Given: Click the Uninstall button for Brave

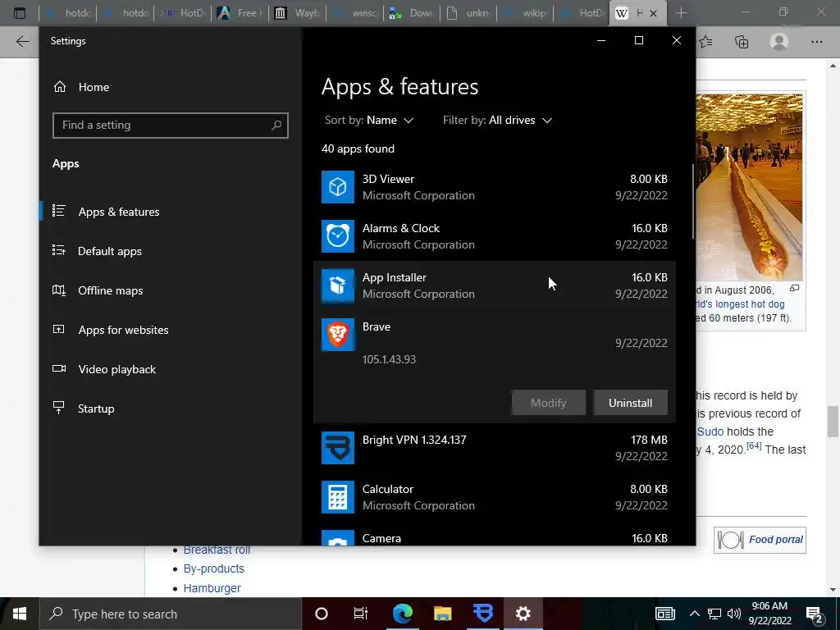Looking at the screenshot, I should pos(631,403).
